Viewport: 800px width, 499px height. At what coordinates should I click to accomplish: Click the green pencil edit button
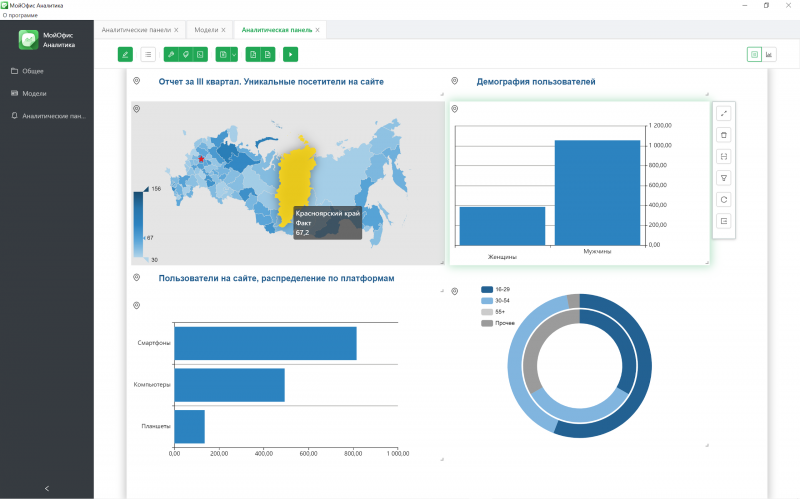pyautogui.click(x=125, y=54)
